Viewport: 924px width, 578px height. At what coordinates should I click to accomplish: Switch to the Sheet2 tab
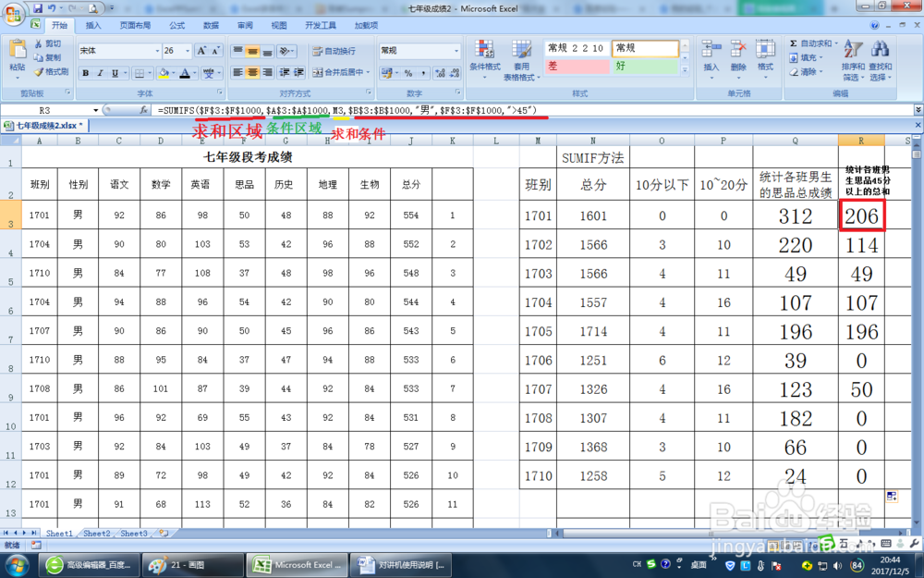(x=97, y=534)
